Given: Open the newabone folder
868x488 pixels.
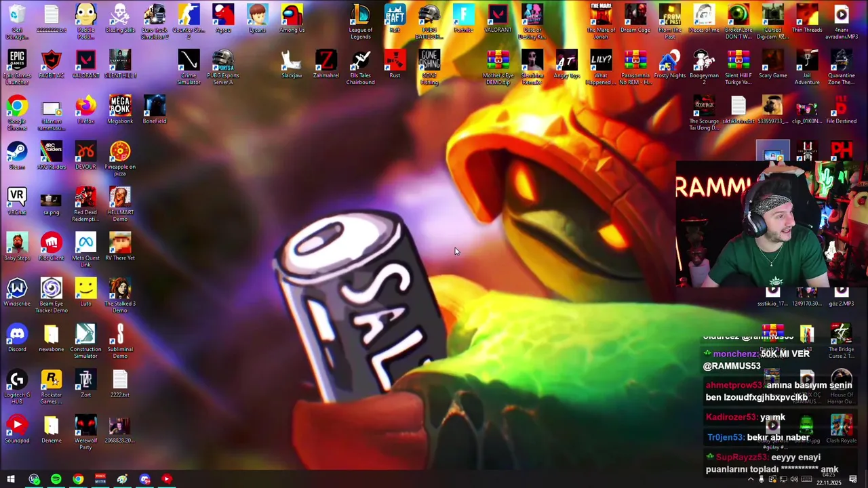Looking at the screenshot, I should (52, 338).
